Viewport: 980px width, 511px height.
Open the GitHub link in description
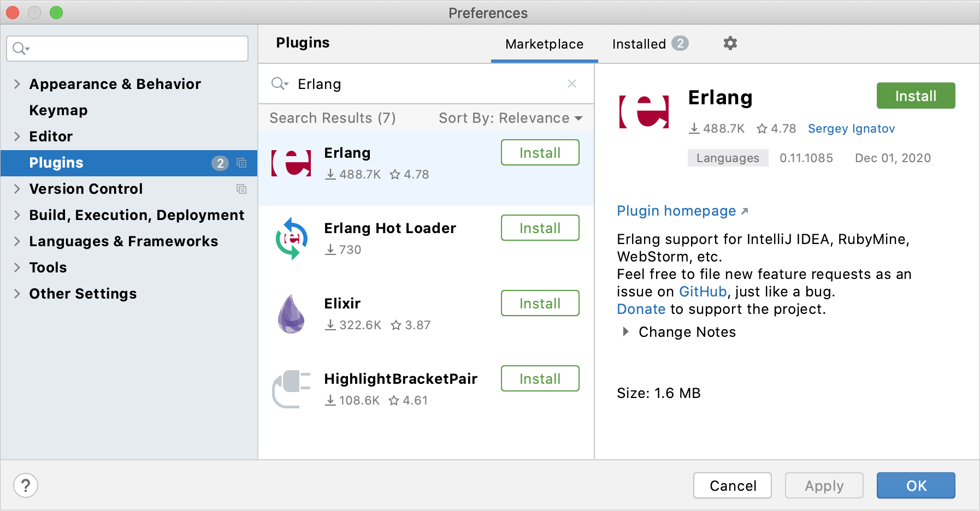pyautogui.click(x=703, y=292)
